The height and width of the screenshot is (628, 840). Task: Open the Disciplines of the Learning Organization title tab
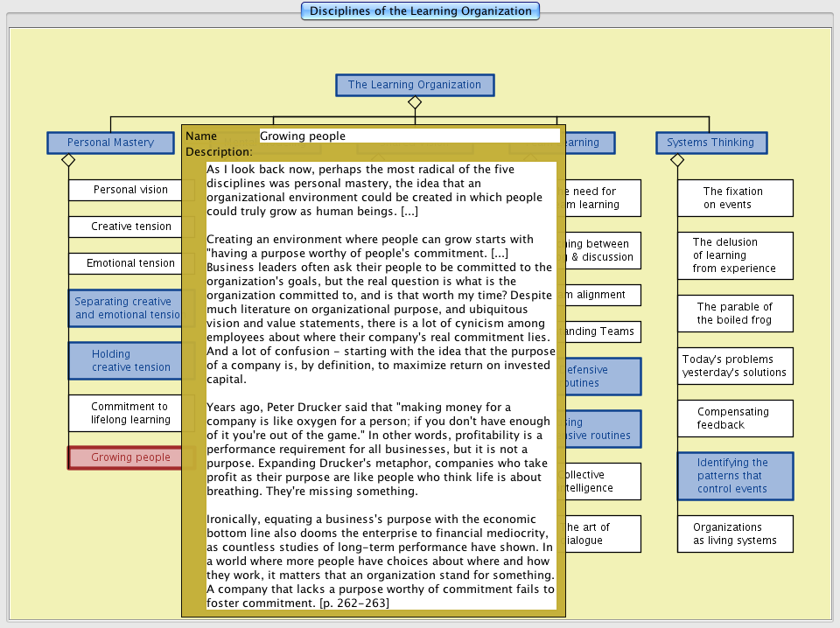tap(420, 11)
